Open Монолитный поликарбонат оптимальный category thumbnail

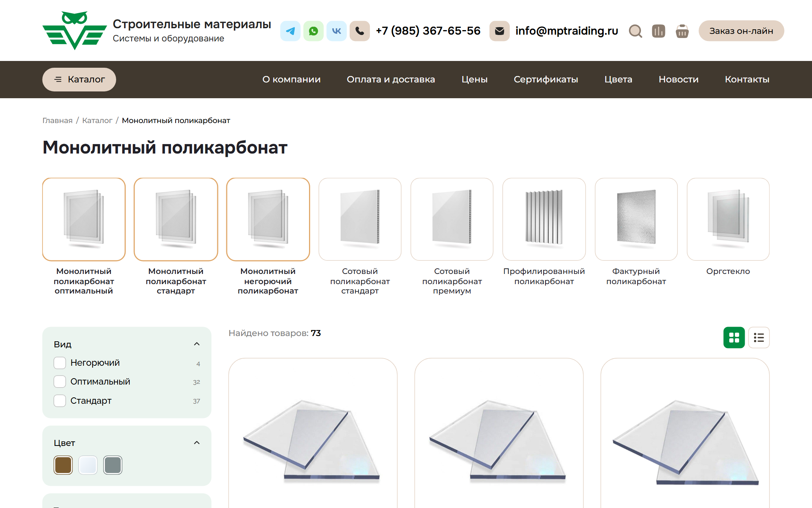(84, 219)
